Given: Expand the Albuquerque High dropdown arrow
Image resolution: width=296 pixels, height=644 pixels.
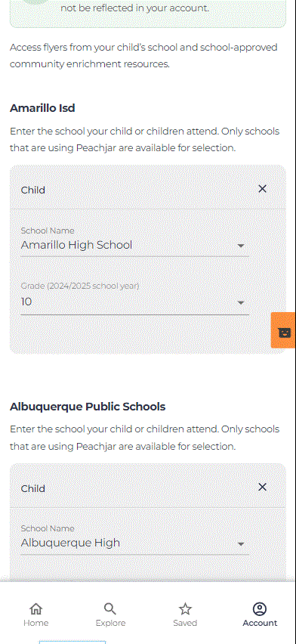Looking at the screenshot, I should coord(241,543).
